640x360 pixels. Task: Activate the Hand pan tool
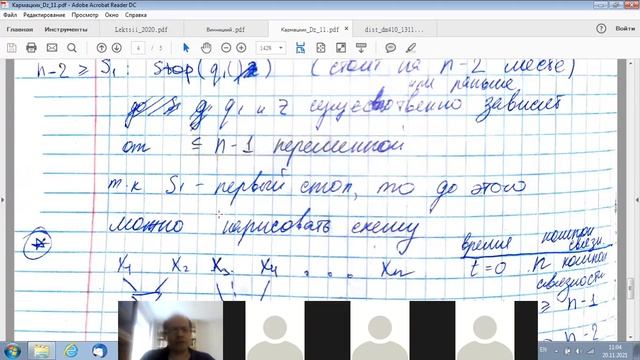207,48
